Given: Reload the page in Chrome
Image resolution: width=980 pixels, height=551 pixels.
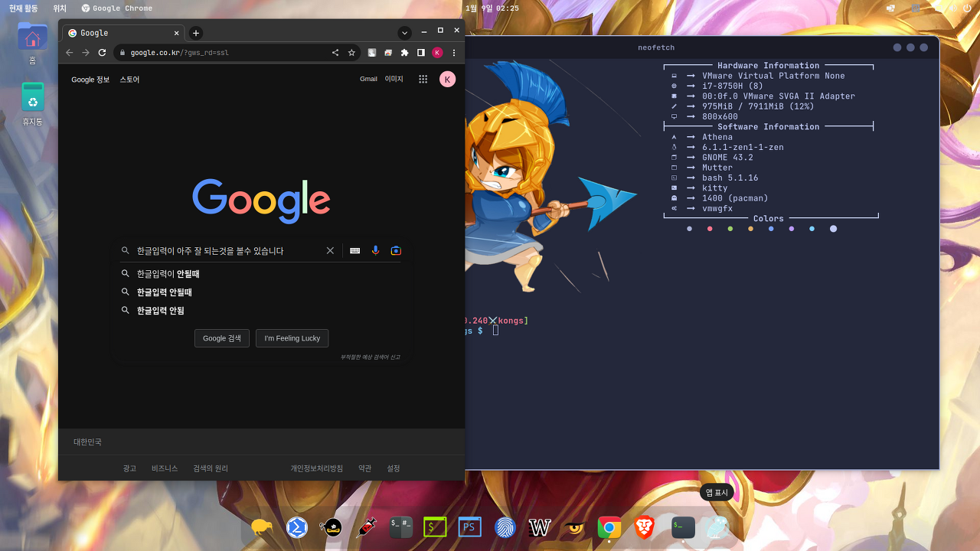Looking at the screenshot, I should [102, 53].
